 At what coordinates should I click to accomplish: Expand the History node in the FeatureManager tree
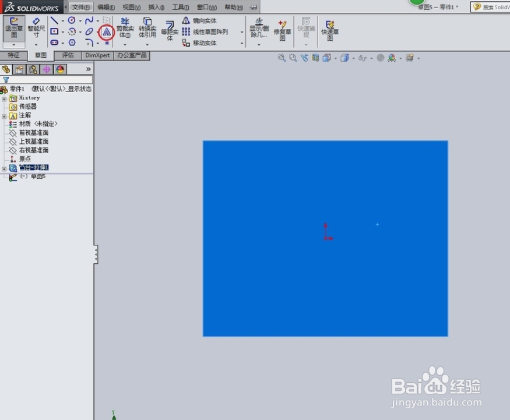coord(5,98)
